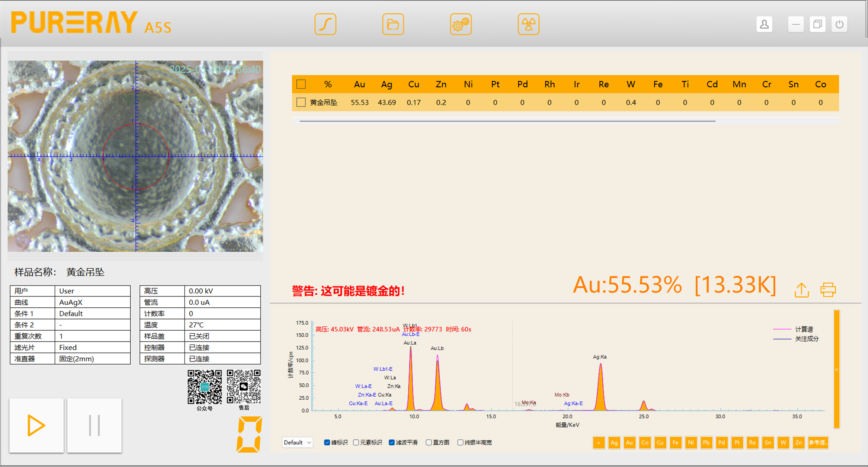Click the horizontal scrollbar under results table
This screenshot has height=467, width=868.
(507, 121)
